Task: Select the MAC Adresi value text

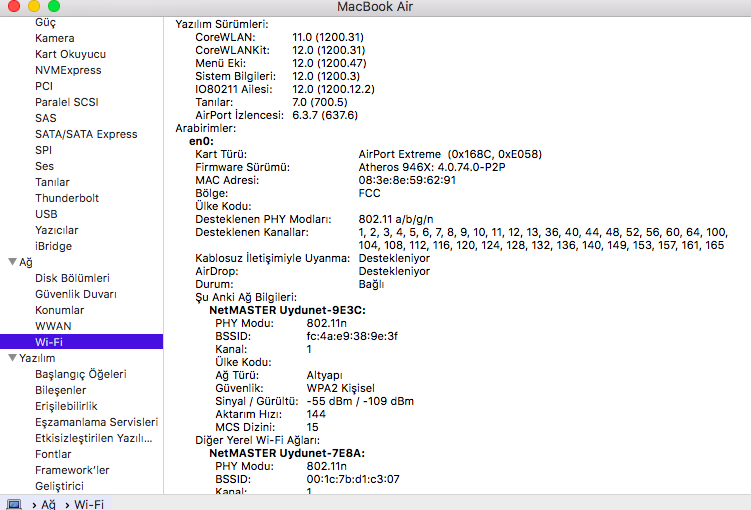Action: tap(407, 180)
